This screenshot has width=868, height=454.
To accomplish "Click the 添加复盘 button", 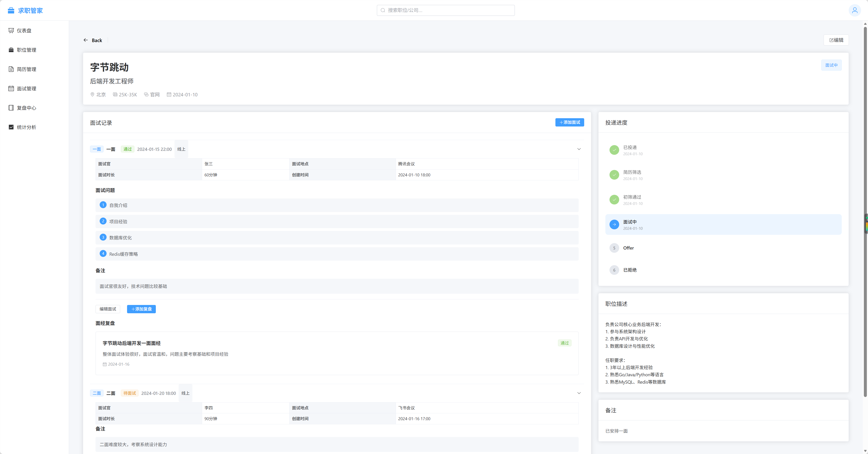I will click(141, 309).
